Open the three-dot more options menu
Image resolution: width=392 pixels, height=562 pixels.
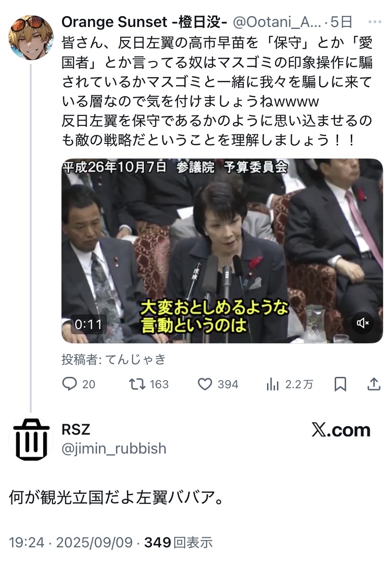pos(375,22)
